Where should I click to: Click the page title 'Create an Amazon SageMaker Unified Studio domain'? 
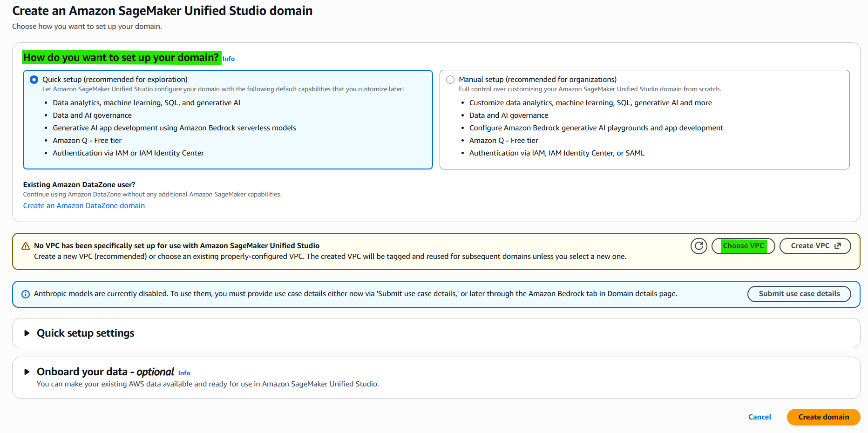(162, 11)
